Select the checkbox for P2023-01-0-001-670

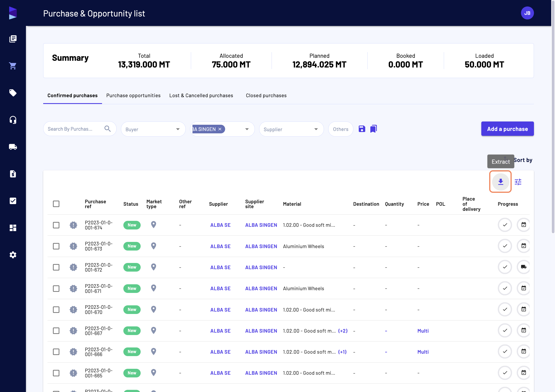pos(56,310)
